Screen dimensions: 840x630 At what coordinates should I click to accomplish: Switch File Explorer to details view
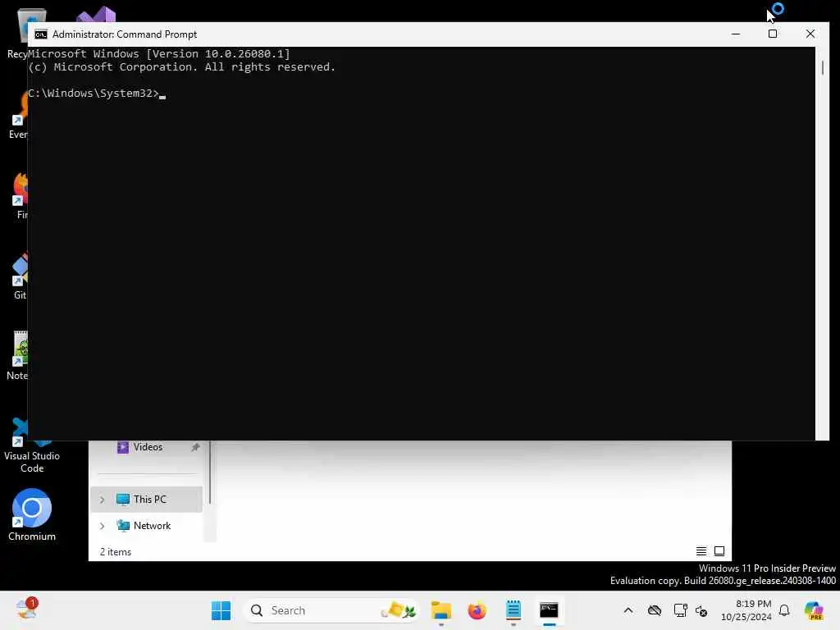701,550
